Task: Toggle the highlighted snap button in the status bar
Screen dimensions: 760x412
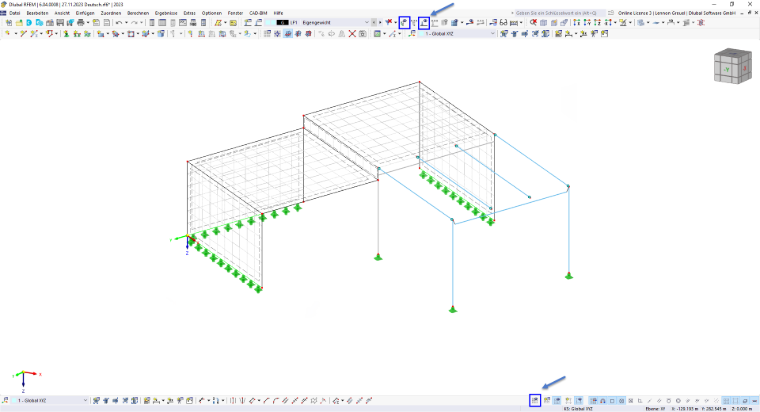Action: [x=593, y=400]
